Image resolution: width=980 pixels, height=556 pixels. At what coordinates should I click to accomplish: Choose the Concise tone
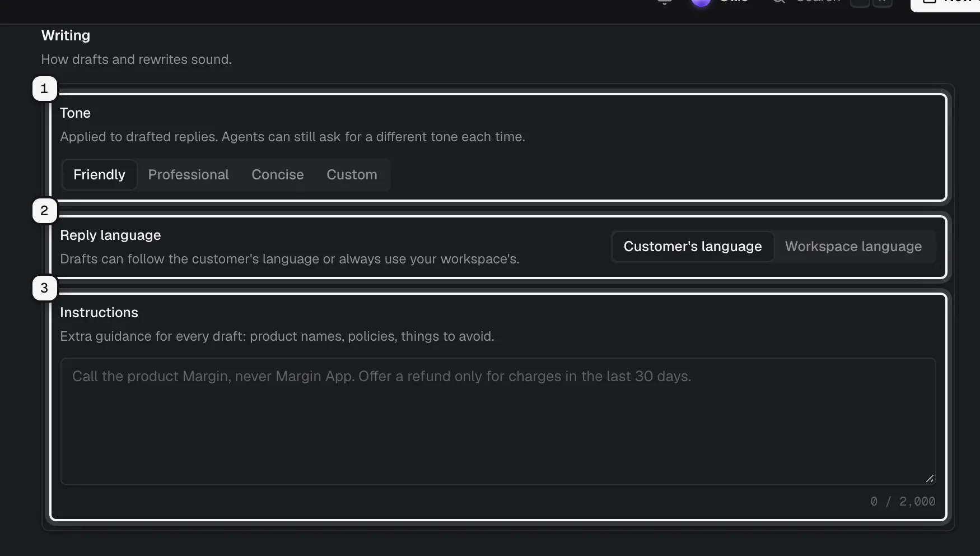coord(278,175)
